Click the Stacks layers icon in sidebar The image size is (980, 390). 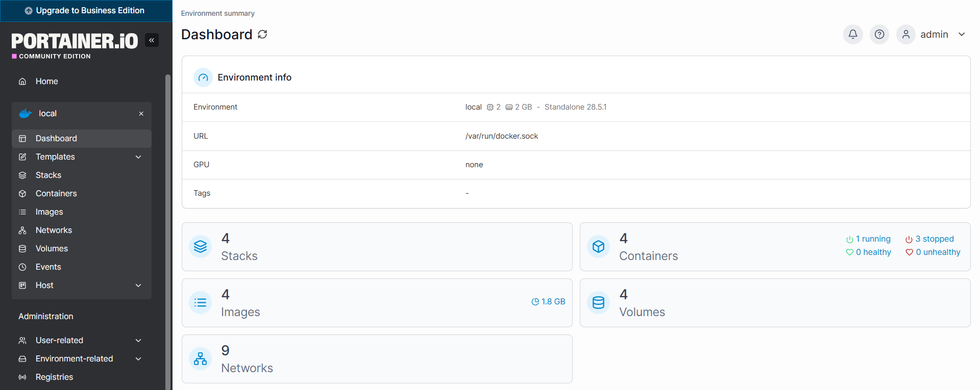point(22,175)
